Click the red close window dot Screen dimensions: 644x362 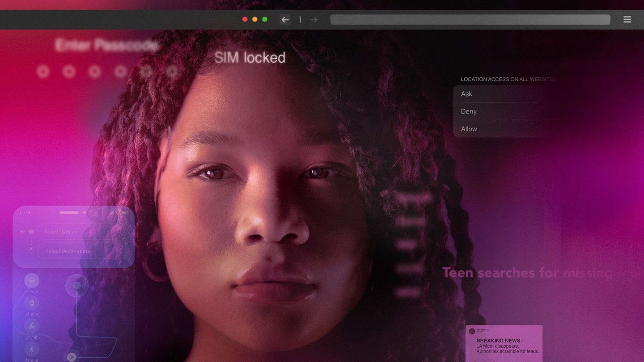[245, 19]
